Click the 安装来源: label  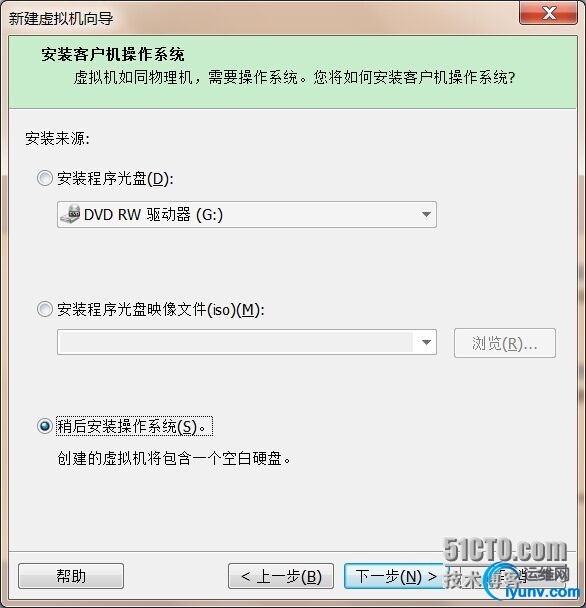point(57,138)
